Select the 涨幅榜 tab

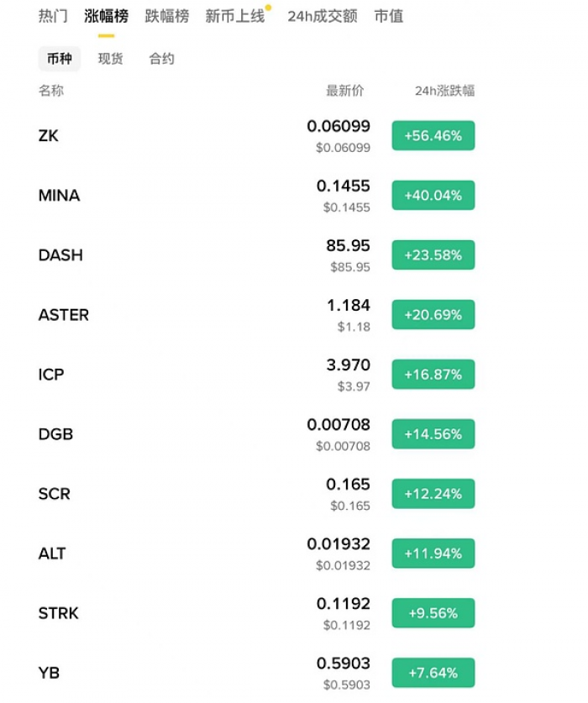(x=106, y=16)
